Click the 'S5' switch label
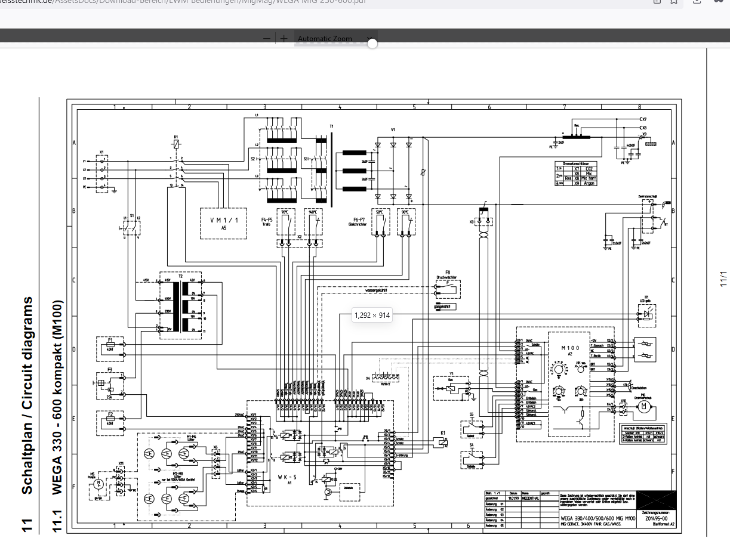730x560 pixels. [x=471, y=414]
